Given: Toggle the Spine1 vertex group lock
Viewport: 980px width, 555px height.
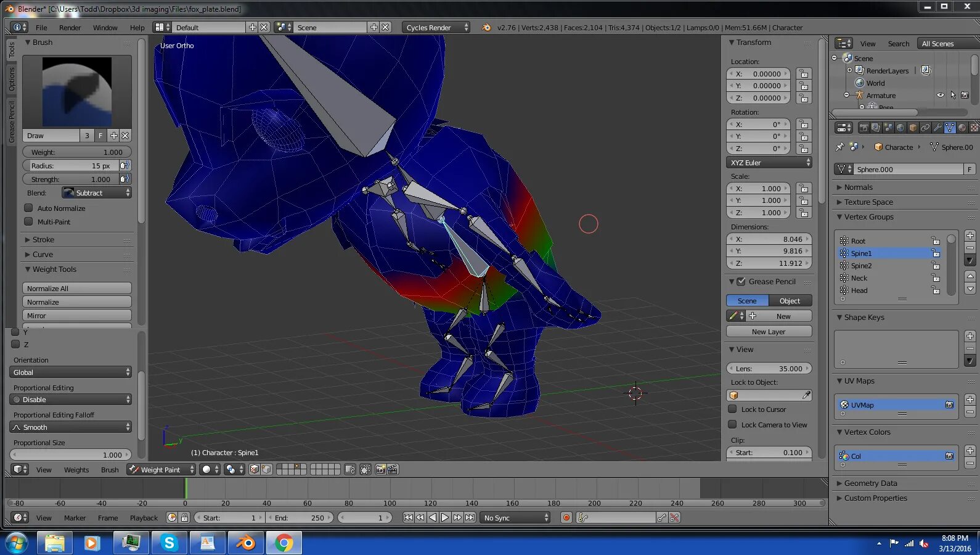Looking at the screenshot, I should [936, 253].
